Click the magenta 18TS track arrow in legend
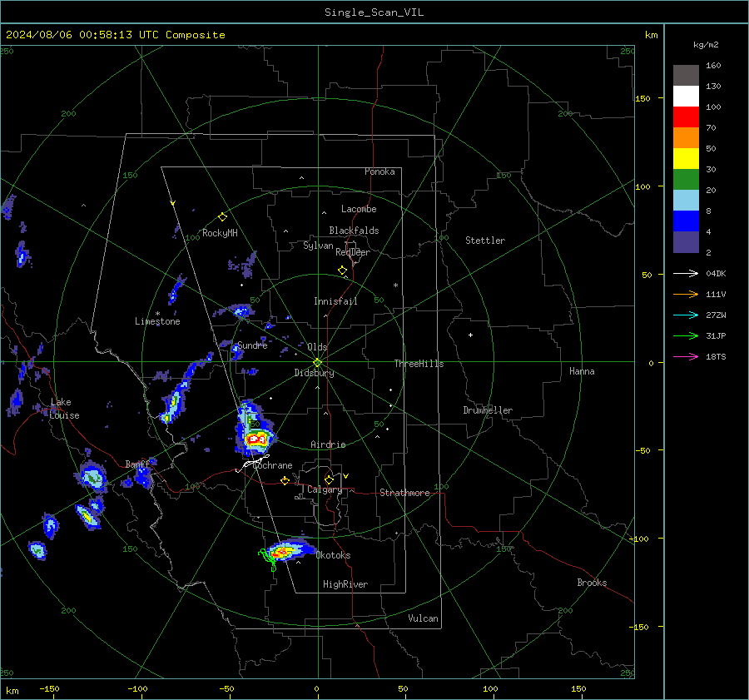Image resolution: width=749 pixels, height=700 pixels. point(686,356)
